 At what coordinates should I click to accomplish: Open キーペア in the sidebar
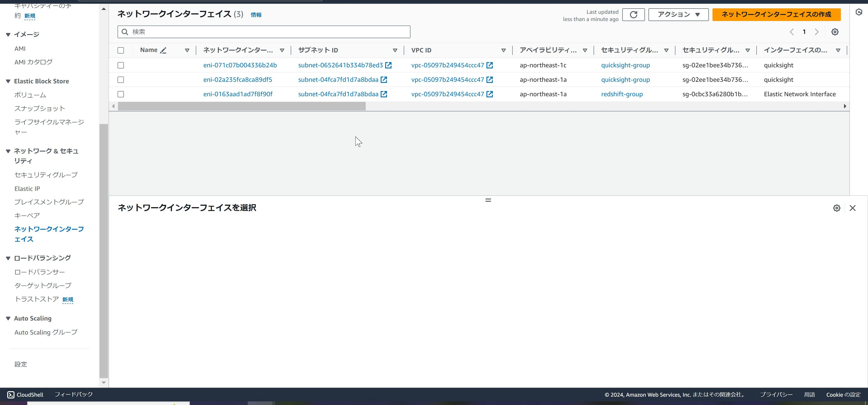pyautogui.click(x=27, y=215)
